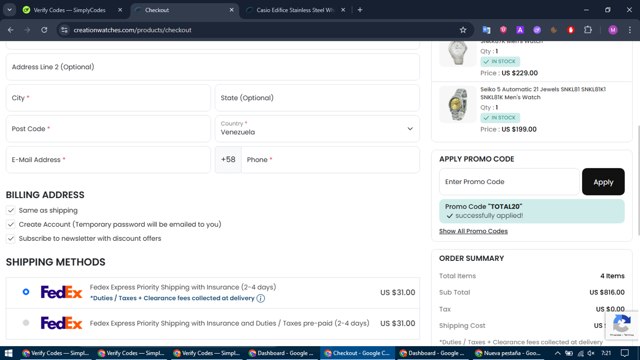Open a new browser tab
Viewport: 640px width, 360px height.
360,10
